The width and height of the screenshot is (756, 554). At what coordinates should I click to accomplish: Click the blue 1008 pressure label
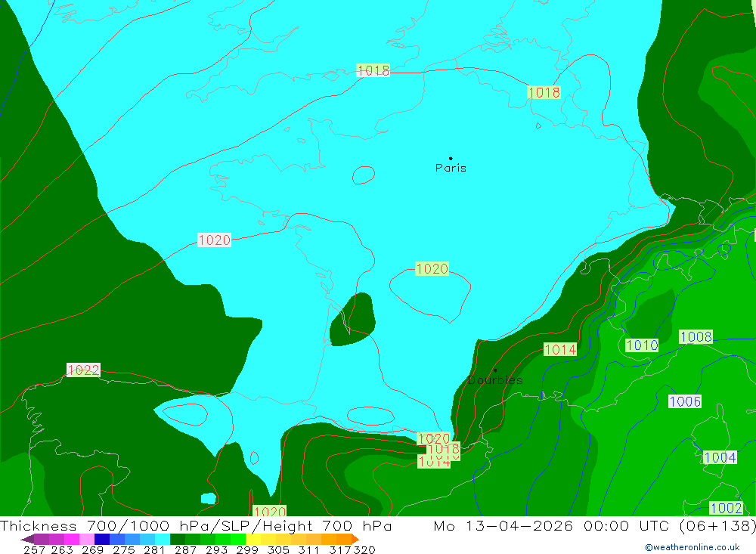point(696,336)
